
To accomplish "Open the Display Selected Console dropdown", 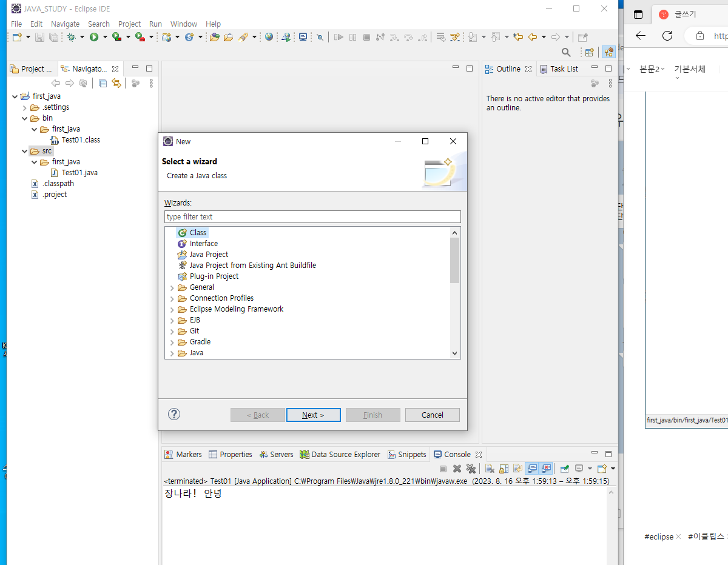I will (x=590, y=469).
